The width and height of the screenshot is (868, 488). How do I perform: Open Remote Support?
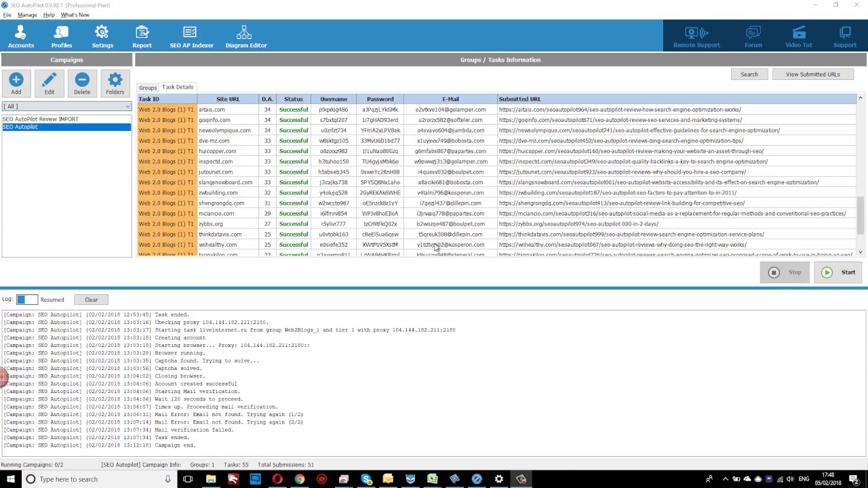(696, 37)
